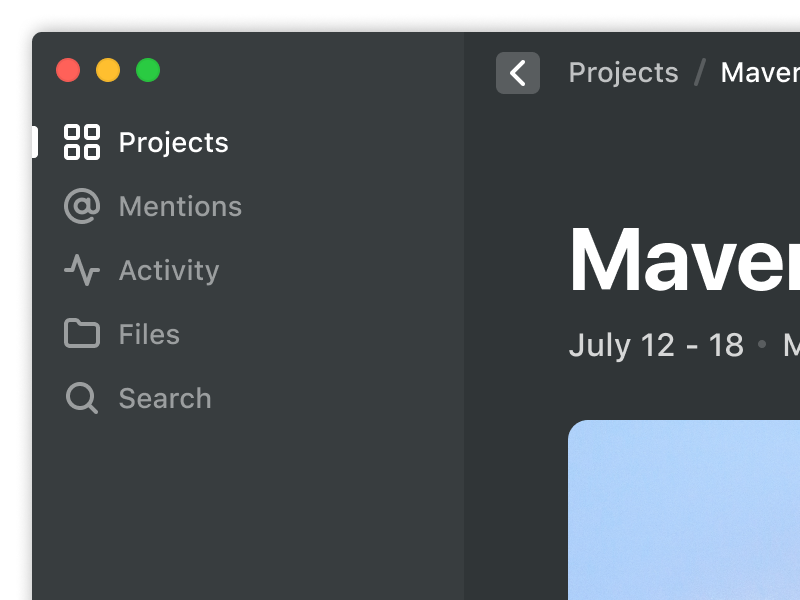Click the Activity pulse icon
The image size is (800, 600).
tap(82, 270)
